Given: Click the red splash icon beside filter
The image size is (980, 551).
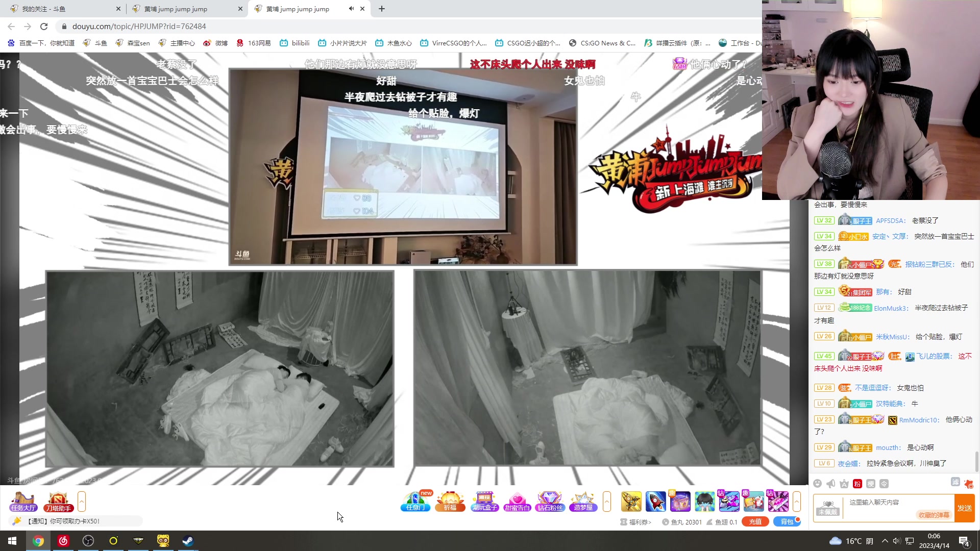Looking at the screenshot, I should pyautogui.click(x=969, y=484).
